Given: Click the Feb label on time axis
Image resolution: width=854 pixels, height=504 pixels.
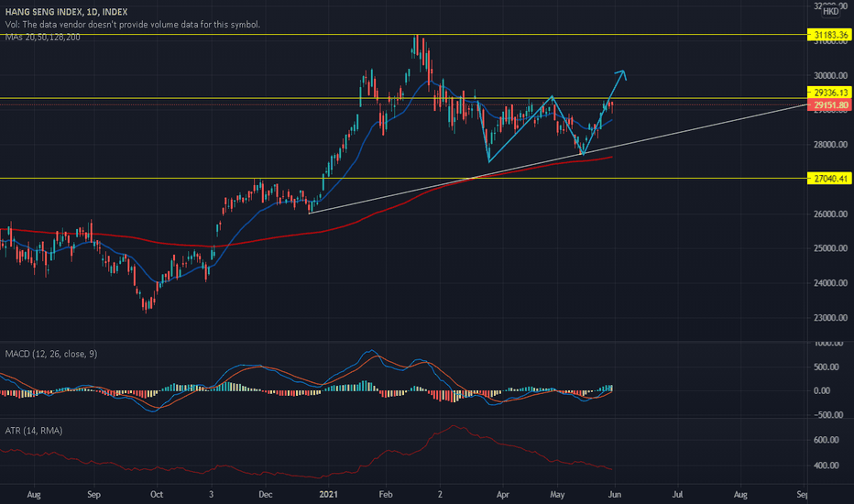Looking at the screenshot, I should coord(386,495).
